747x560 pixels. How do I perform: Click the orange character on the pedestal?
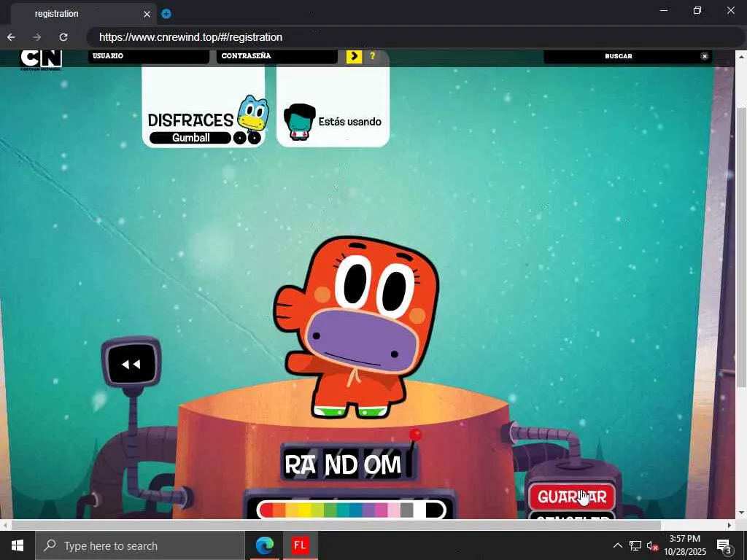point(356,327)
